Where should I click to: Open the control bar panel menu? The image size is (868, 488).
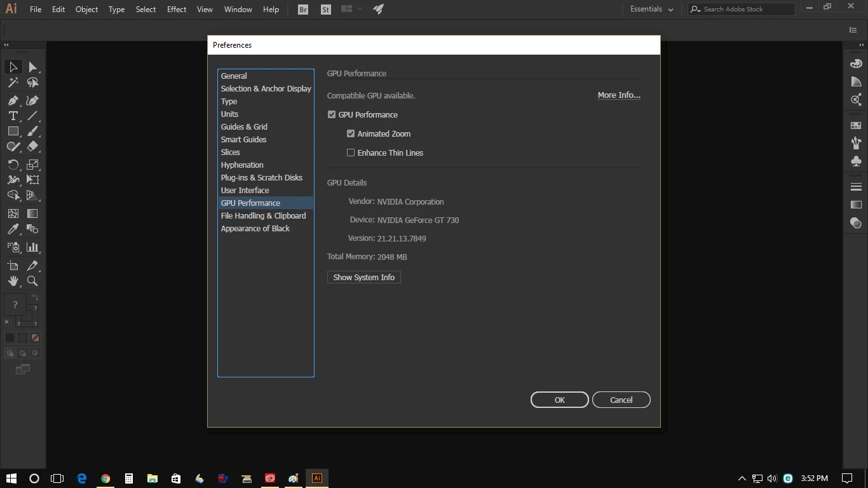coord(853,30)
